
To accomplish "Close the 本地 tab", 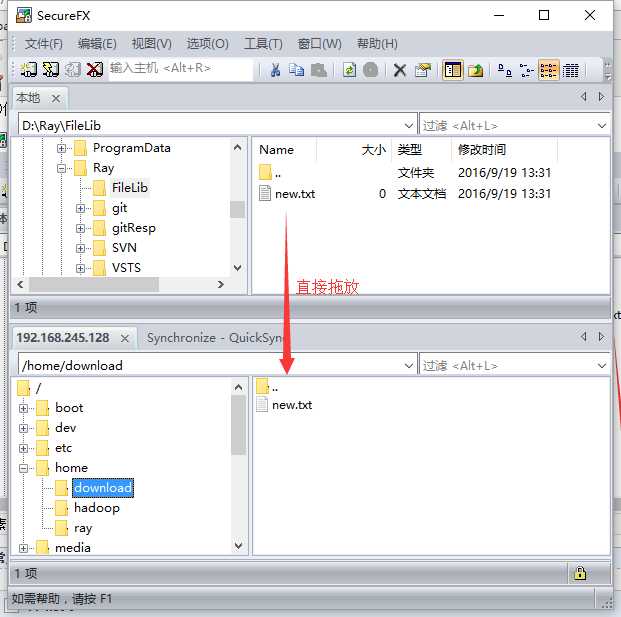I will 56,99.
